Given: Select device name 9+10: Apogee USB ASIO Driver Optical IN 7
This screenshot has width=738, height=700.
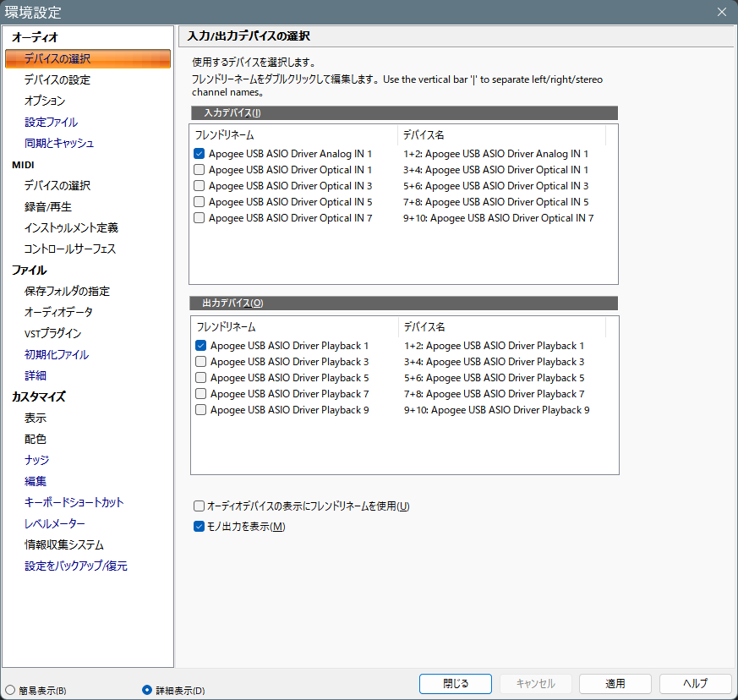Looking at the screenshot, I should [x=499, y=217].
